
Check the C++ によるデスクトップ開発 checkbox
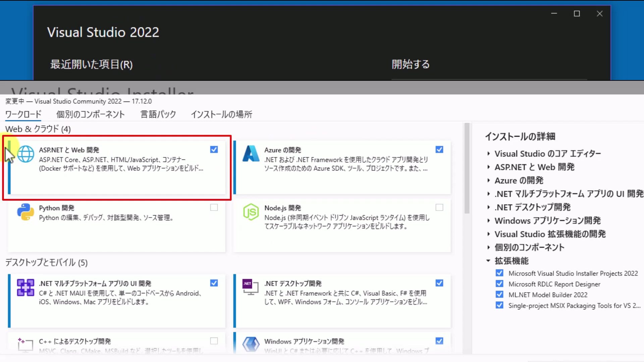pyautogui.click(x=214, y=341)
